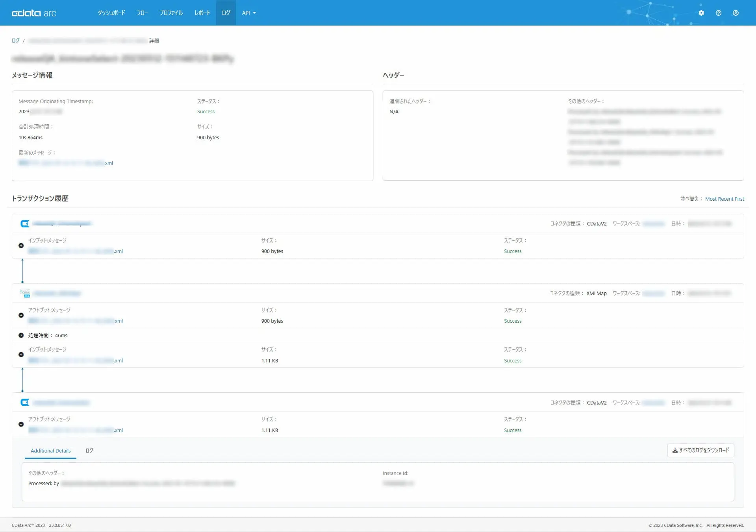
Task: Click the processing time clock icon
Action: 21,335
